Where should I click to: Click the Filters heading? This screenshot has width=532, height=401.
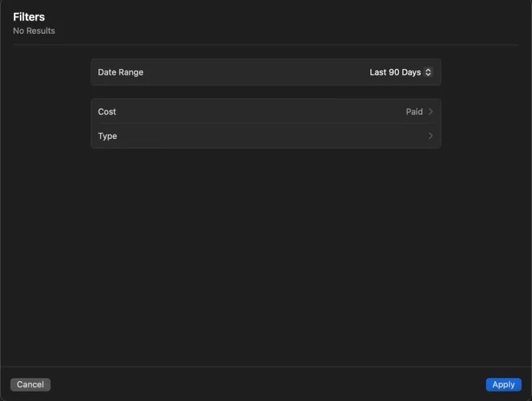click(x=29, y=17)
